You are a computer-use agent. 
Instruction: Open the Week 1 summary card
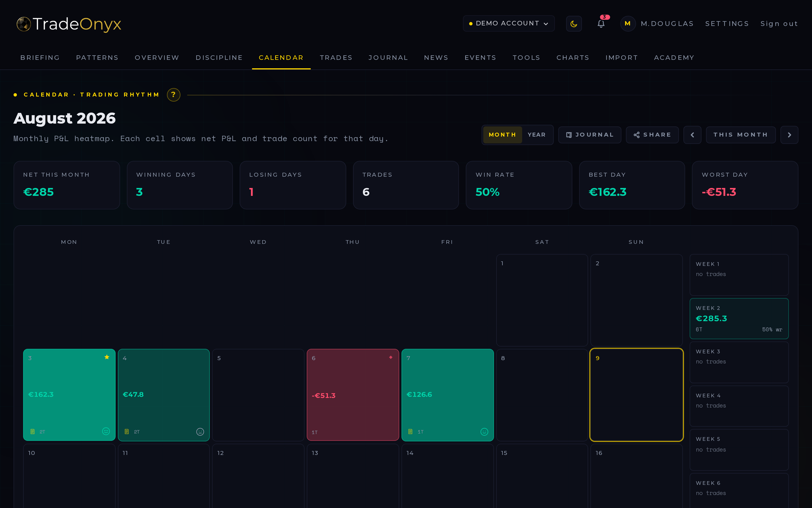pos(739,275)
